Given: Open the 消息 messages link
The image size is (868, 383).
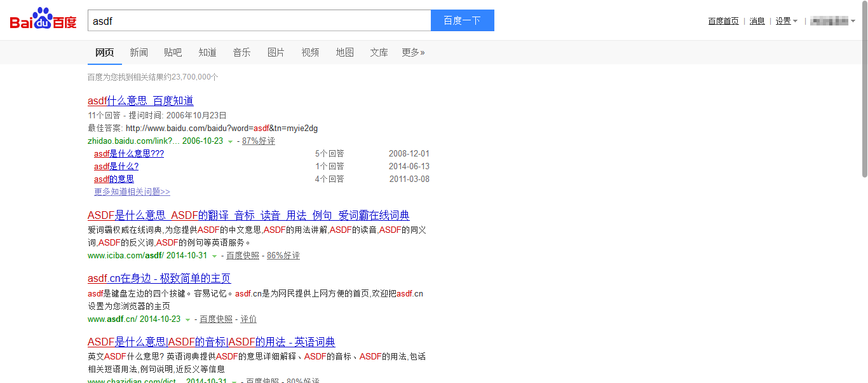Looking at the screenshot, I should click(x=757, y=20).
